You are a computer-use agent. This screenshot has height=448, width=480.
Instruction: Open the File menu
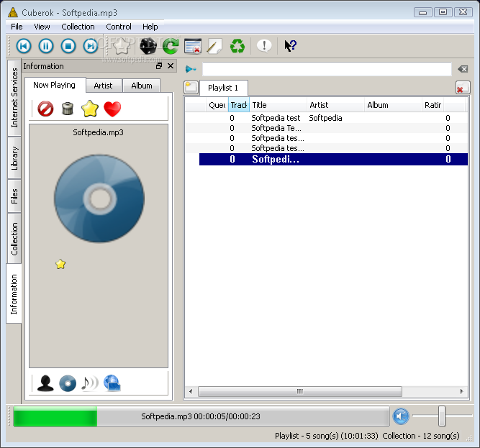(17, 27)
